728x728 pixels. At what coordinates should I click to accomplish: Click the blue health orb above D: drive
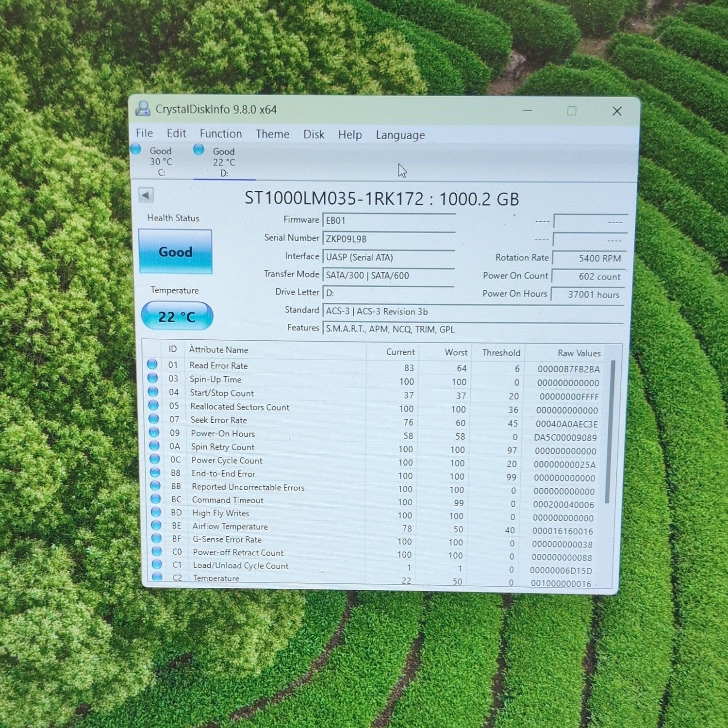click(x=199, y=149)
